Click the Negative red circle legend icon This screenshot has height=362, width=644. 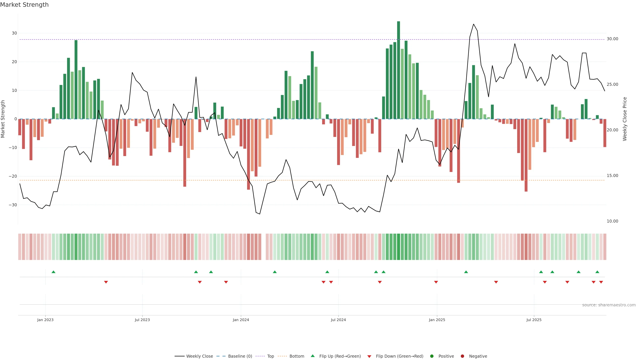(x=462, y=356)
